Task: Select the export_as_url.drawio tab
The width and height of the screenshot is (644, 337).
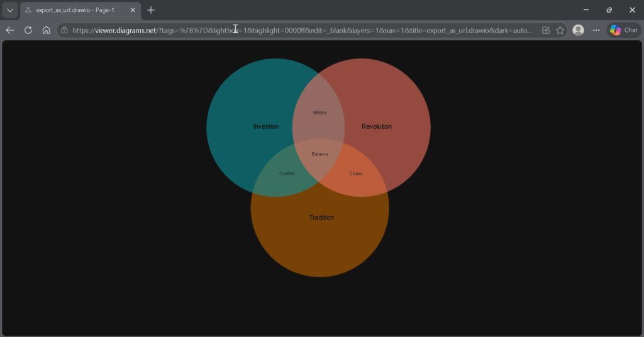Action: point(74,10)
